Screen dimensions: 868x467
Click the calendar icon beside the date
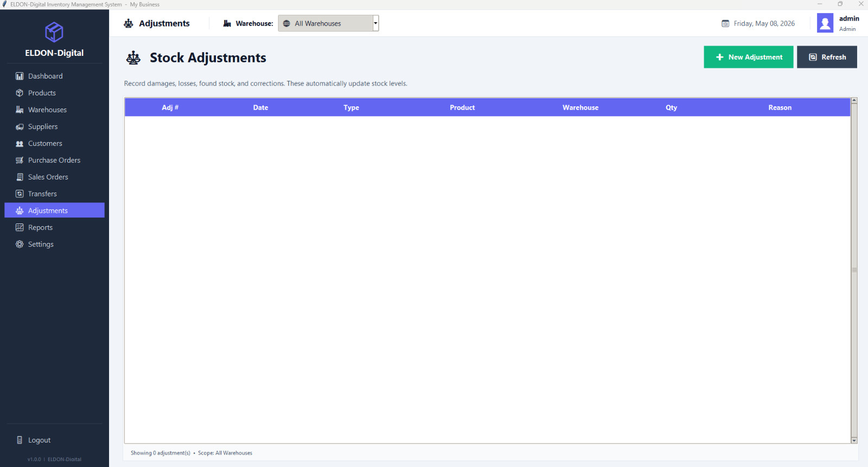coord(725,24)
